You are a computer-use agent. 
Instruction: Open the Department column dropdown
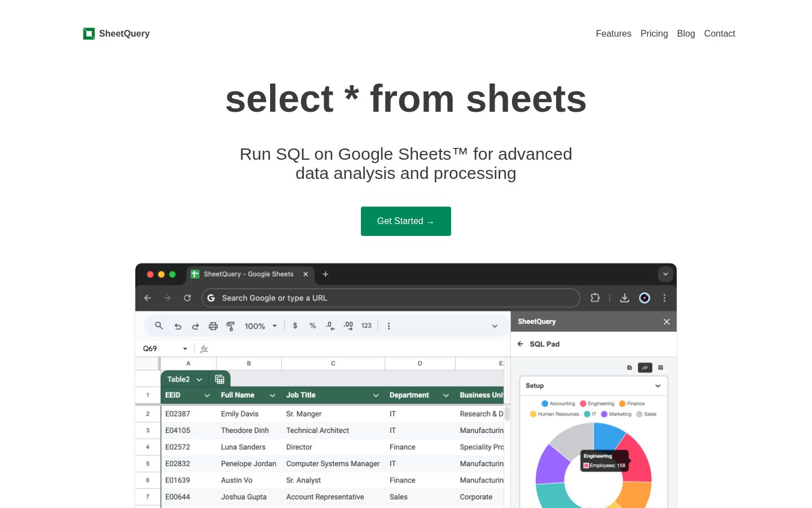coord(446,396)
